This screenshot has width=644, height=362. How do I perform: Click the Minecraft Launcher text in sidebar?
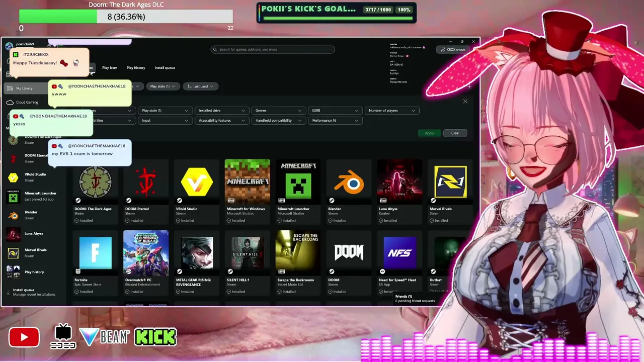tap(40, 193)
